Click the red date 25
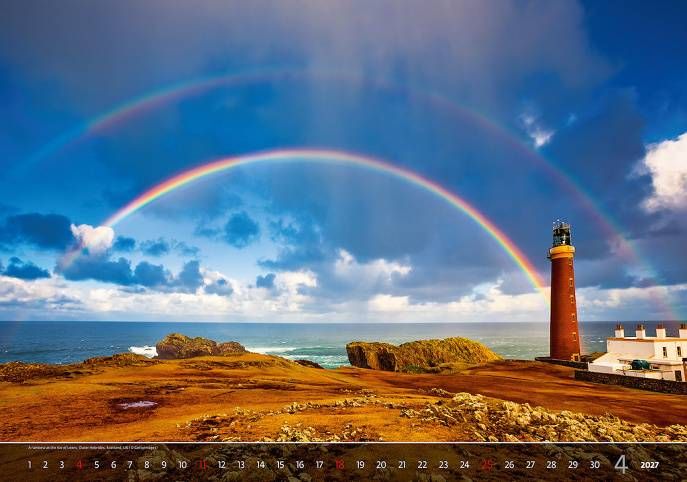 click(486, 464)
